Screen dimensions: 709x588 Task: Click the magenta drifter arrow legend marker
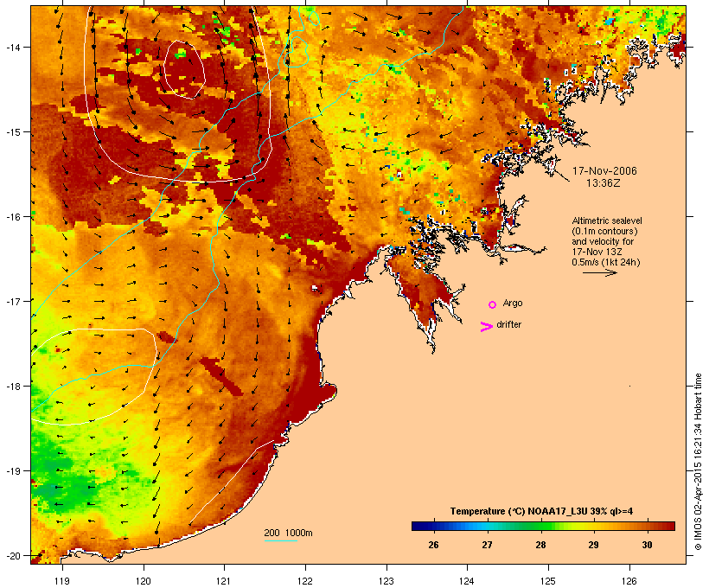[487, 327]
